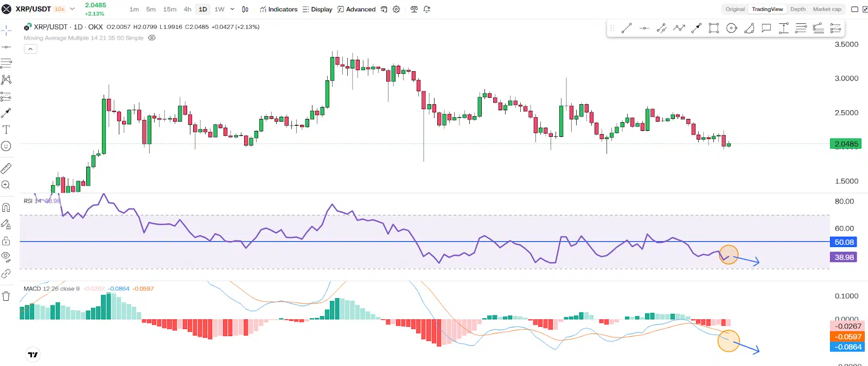This screenshot has width=868, height=366.
Task: Open the Indicators menu
Action: pyautogui.click(x=278, y=9)
